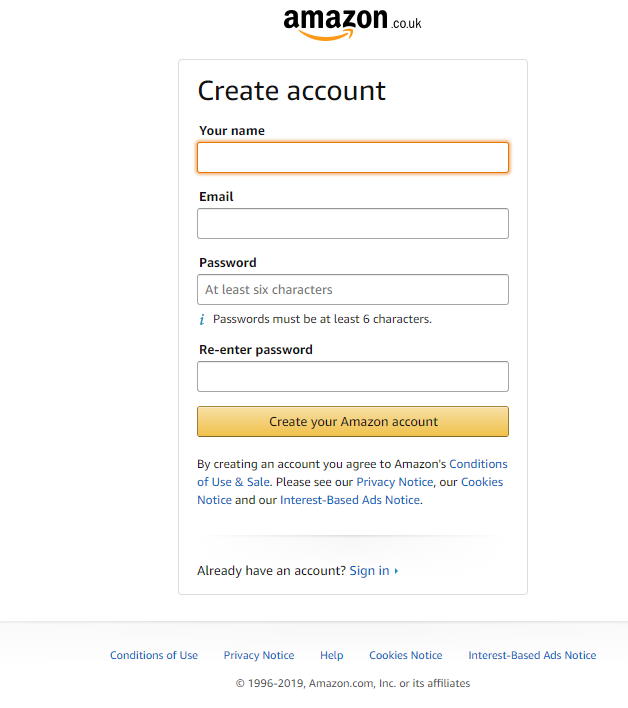Open footer Interest-Based Ads Notice link
628x708 pixels.
tap(532, 655)
